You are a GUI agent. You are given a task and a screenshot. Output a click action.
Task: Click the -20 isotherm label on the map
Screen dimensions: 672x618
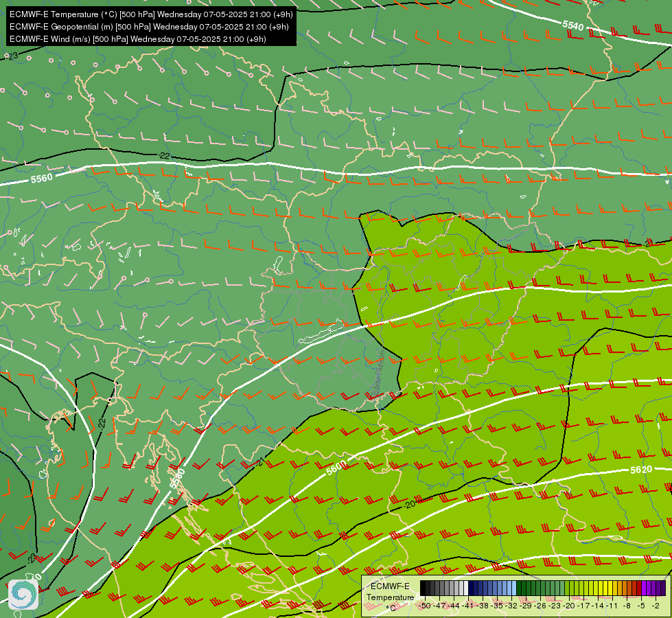click(409, 504)
